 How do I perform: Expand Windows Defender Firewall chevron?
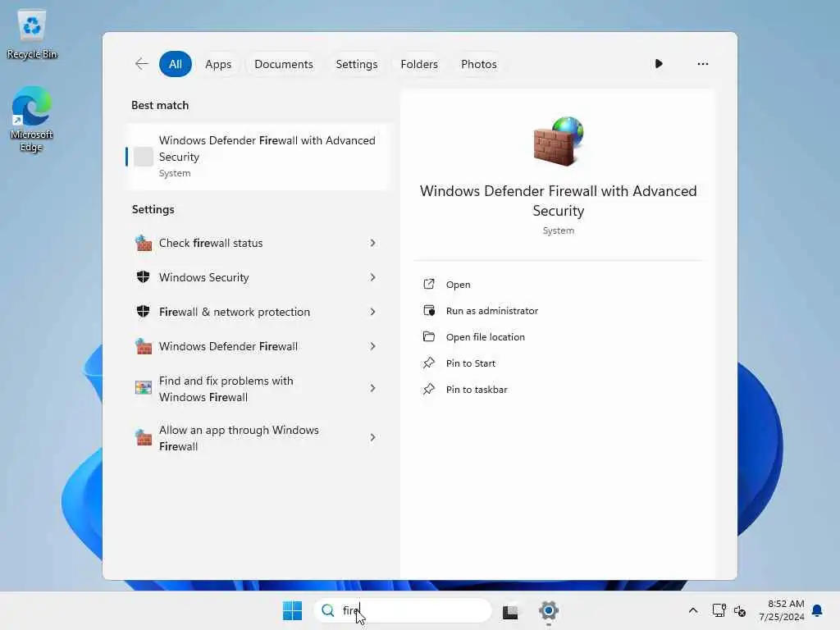click(x=372, y=346)
